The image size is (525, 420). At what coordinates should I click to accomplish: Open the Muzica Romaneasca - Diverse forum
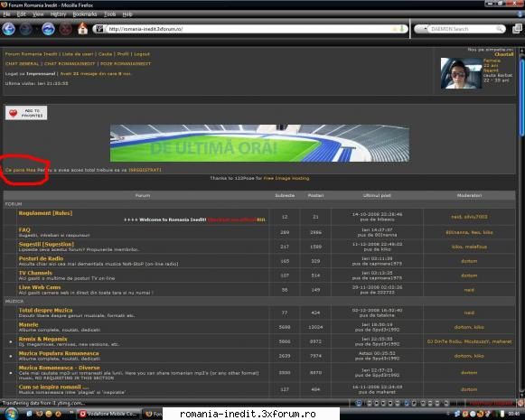pos(60,368)
